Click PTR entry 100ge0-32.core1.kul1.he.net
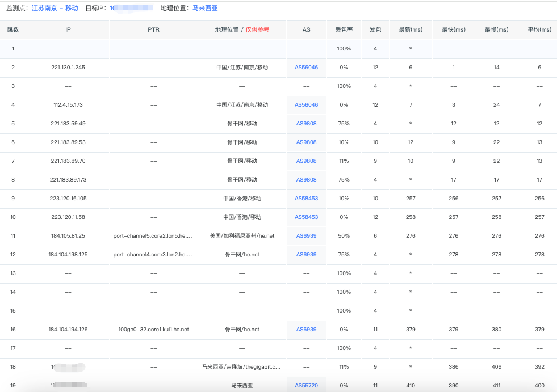The width and height of the screenshot is (557, 392). pyautogui.click(x=153, y=330)
